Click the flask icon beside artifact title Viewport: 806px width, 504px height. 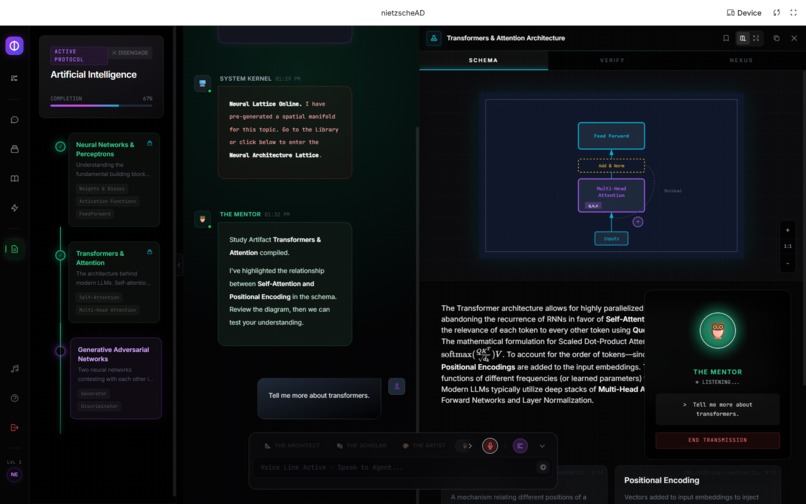[434, 38]
